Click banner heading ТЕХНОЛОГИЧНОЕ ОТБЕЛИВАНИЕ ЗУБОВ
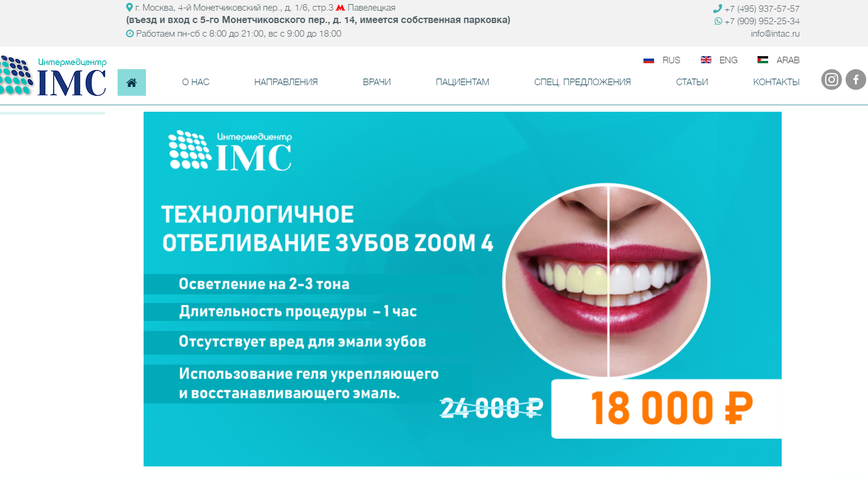Screen dimensions: 868x480 tap(327, 229)
